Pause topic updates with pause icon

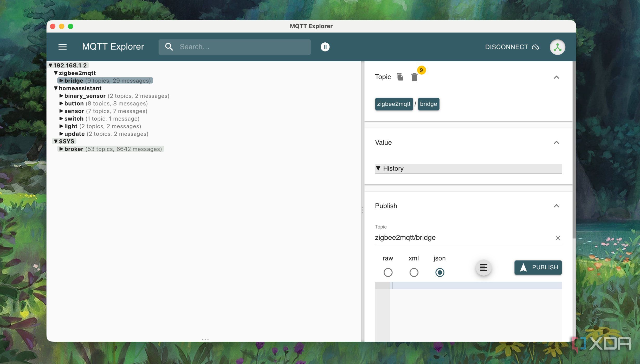(325, 47)
